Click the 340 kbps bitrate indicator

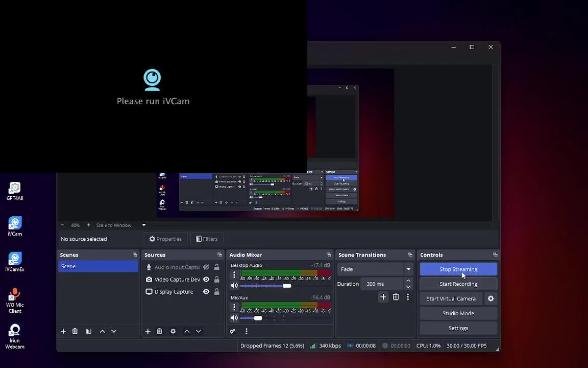point(326,346)
